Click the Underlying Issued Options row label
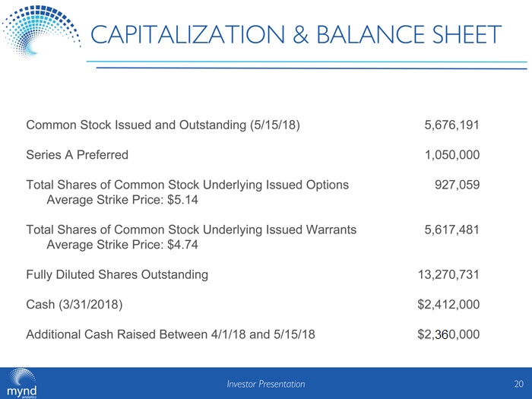Screen dimensions: 532x399 coord(188,184)
